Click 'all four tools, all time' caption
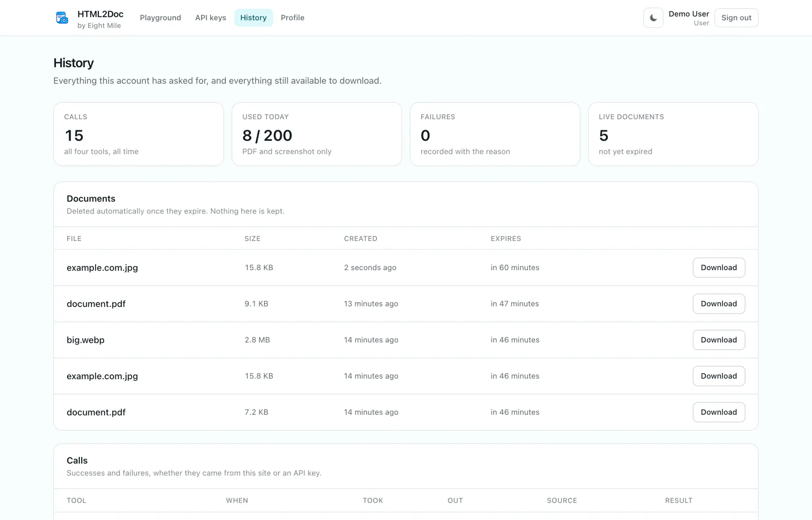The height and width of the screenshot is (520, 812). point(101,151)
